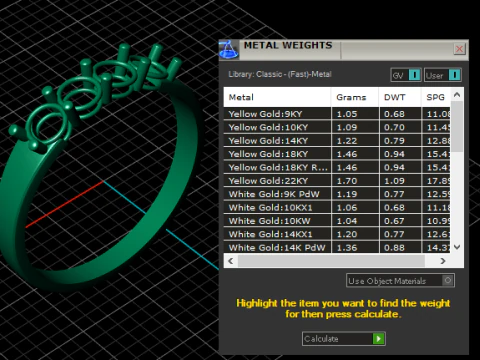This screenshot has width=480, height=360.
Task: Close the Metal Weights dialog
Action: coord(459,49)
